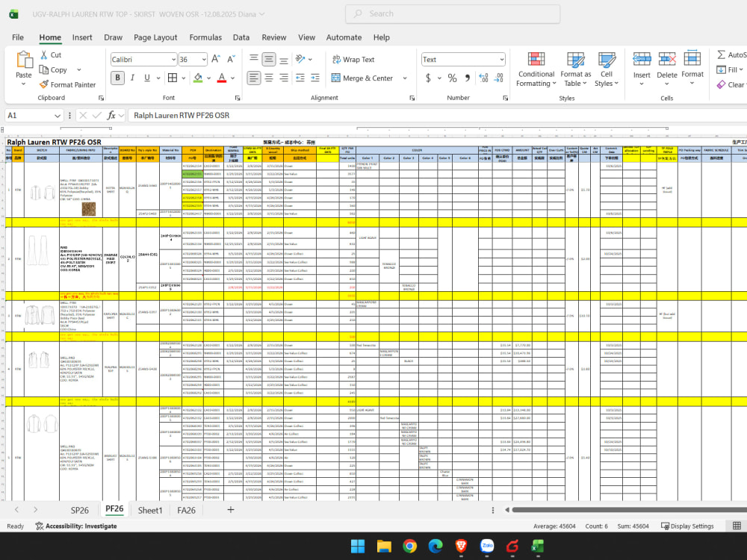This screenshot has height=560, width=747.
Task: Click the Cut scissors icon
Action: tap(44, 55)
